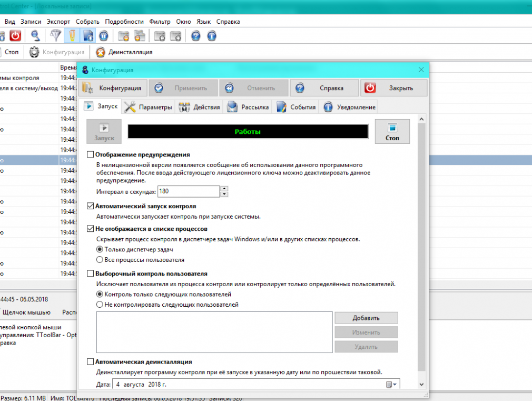The width and height of the screenshot is (532, 401).
Task: Click the greyed Изменить button
Action: 366,332
